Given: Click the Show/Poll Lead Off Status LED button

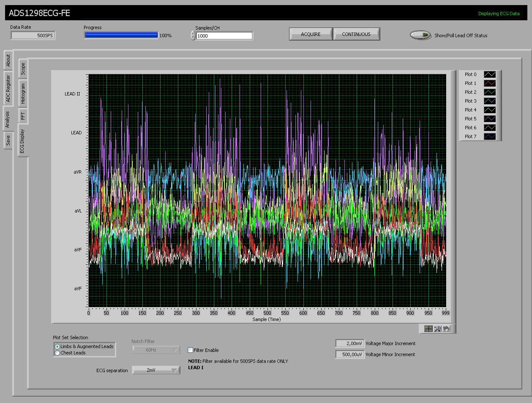Looking at the screenshot, I should click(420, 35).
